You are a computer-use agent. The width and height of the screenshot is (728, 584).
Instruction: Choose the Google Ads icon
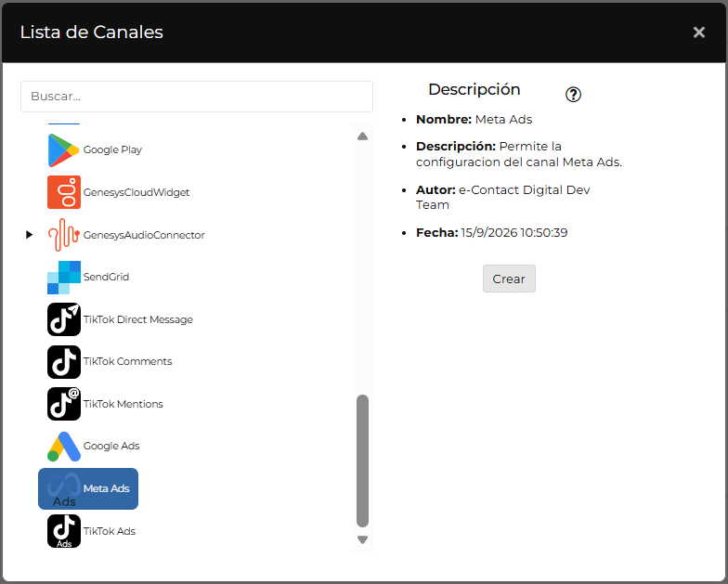coord(64,446)
